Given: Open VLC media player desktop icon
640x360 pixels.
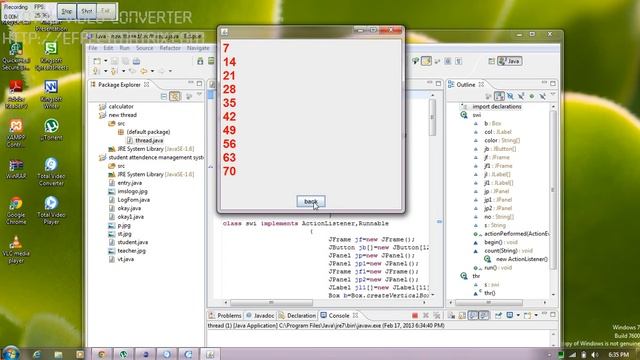Looking at the screenshot, I should (16, 250).
